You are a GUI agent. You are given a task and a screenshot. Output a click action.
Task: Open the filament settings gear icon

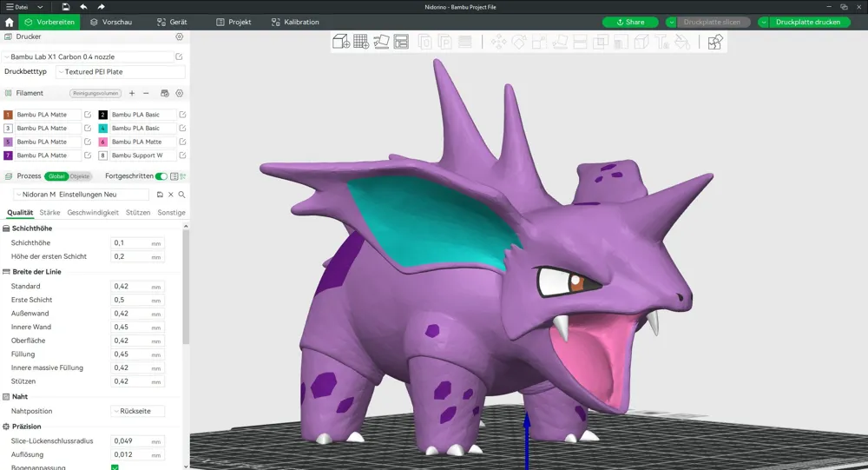tap(180, 93)
